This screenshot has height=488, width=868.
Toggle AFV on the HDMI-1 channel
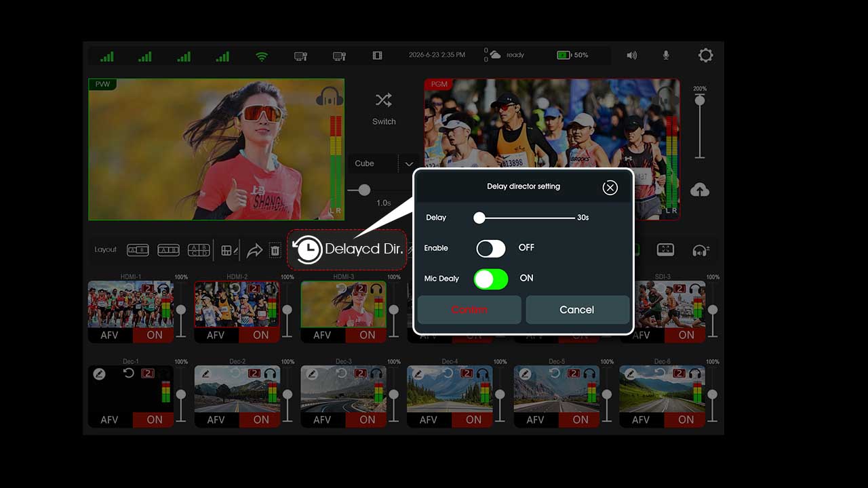pos(109,335)
